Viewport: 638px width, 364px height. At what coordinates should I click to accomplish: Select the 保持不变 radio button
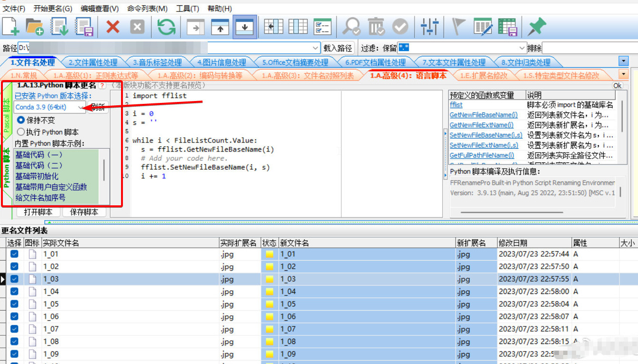(x=21, y=120)
